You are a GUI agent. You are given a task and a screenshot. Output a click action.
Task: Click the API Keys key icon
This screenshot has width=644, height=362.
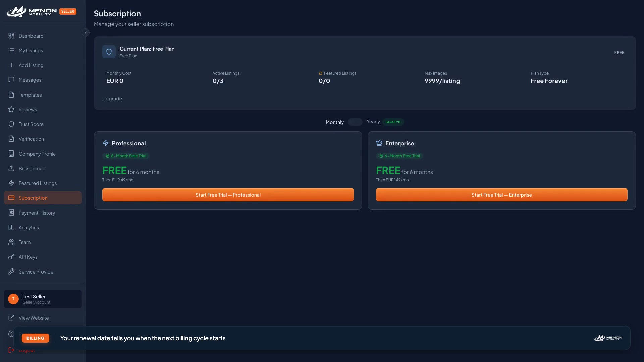(11, 257)
